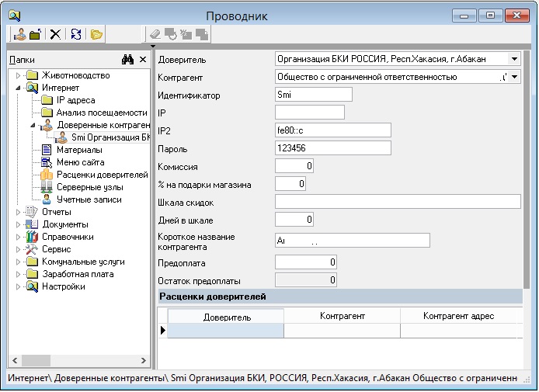The image size is (539, 392).
Task: Click the Пароль field with 123456
Action: (x=332, y=148)
